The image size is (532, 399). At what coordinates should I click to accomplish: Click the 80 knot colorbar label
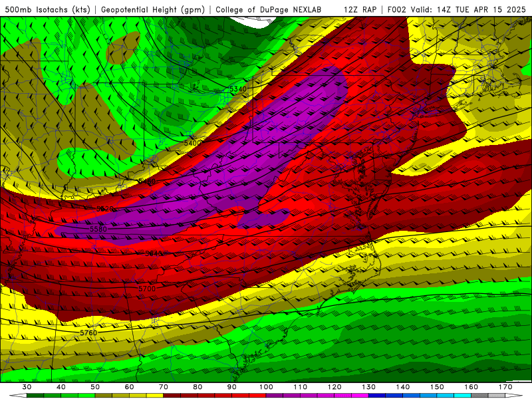click(198, 387)
